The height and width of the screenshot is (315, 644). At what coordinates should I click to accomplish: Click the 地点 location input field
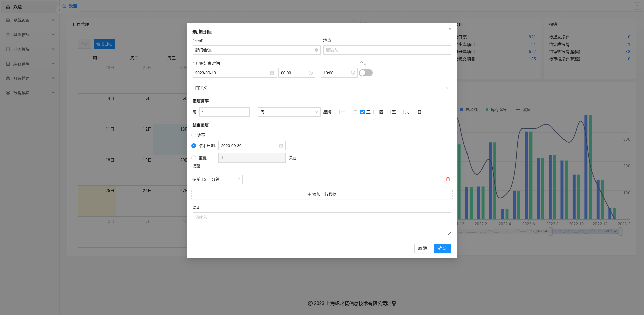(x=387, y=50)
